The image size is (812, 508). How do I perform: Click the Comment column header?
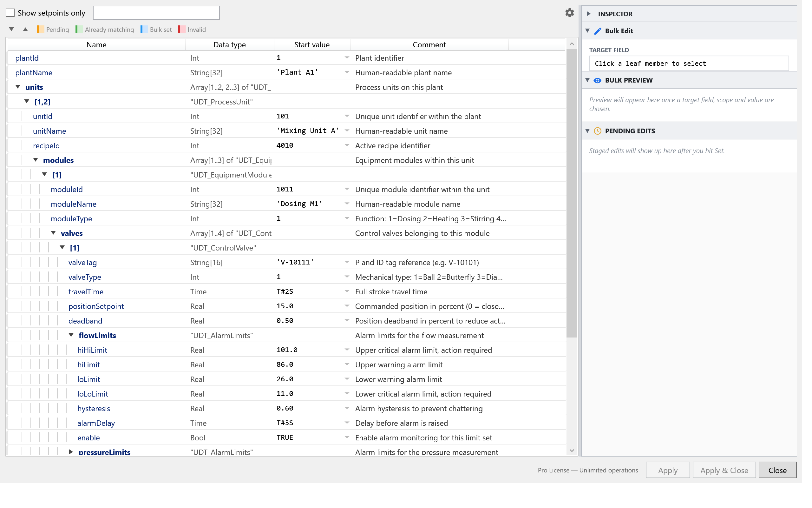click(x=429, y=45)
